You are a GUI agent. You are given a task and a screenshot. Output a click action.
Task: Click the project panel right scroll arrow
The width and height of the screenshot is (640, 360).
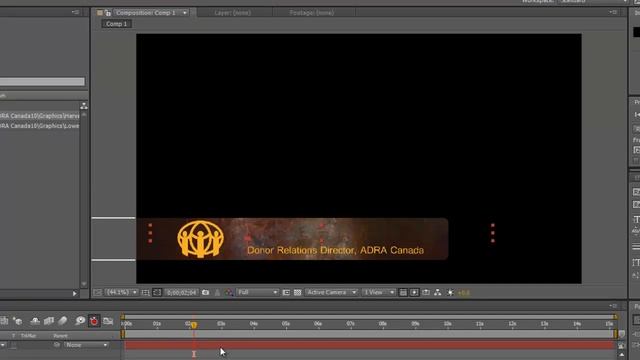point(74,293)
